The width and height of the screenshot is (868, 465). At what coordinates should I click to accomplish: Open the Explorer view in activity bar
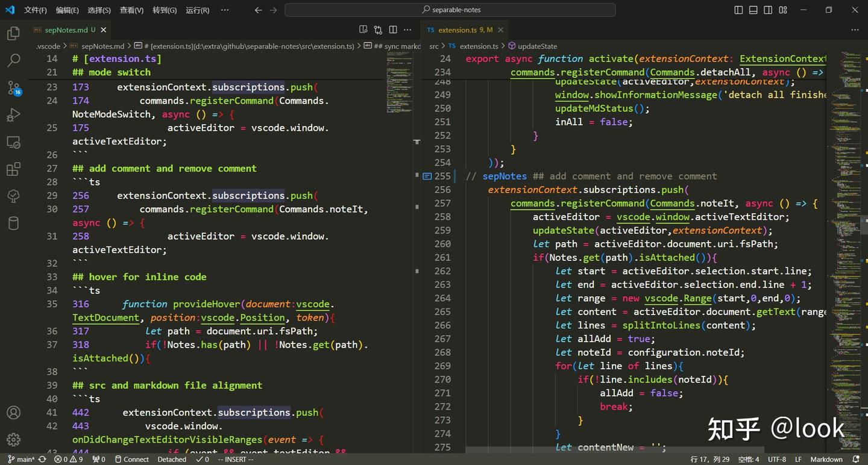pos(13,34)
